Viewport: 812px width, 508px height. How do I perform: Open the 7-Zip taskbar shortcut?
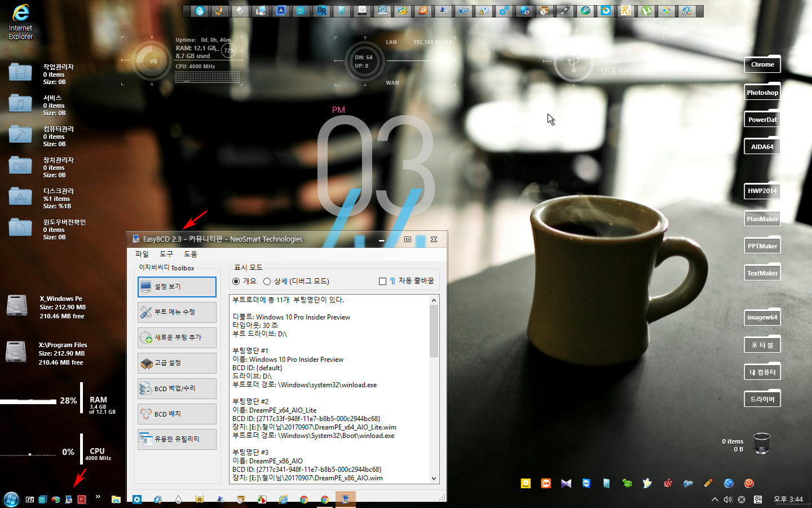(30, 500)
